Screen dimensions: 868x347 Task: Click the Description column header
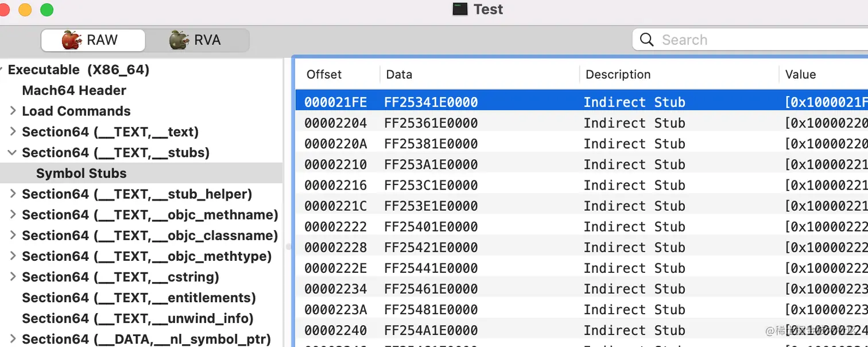617,75
